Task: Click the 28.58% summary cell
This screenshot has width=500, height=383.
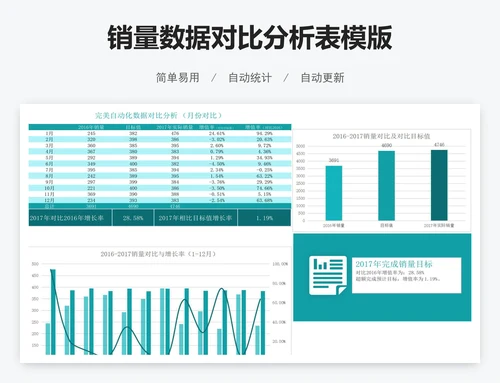Action: tap(133, 218)
